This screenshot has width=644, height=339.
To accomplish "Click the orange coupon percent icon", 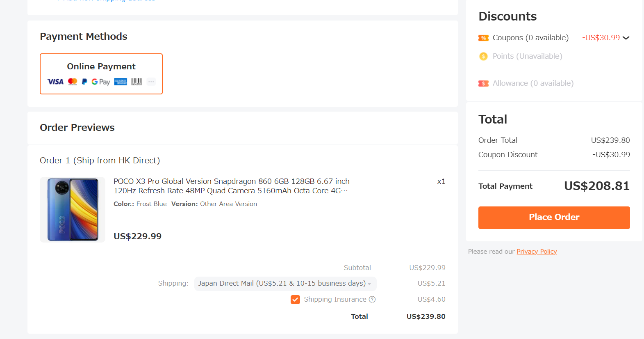I will pos(483,38).
